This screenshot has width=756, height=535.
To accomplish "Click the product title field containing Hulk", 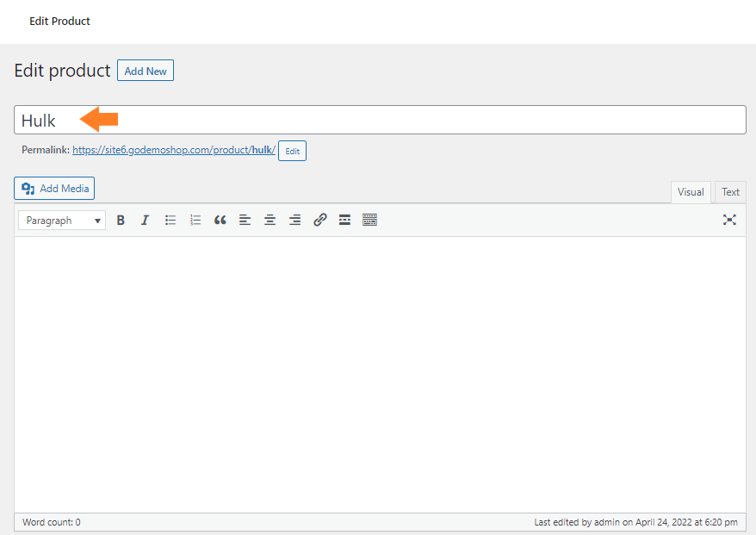I will coord(380,120).
